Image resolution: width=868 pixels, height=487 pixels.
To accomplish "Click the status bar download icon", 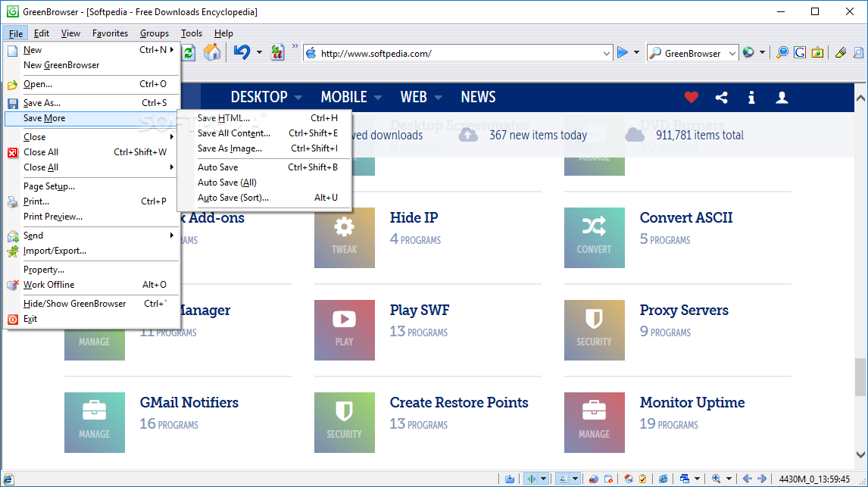I will (509, 479).
